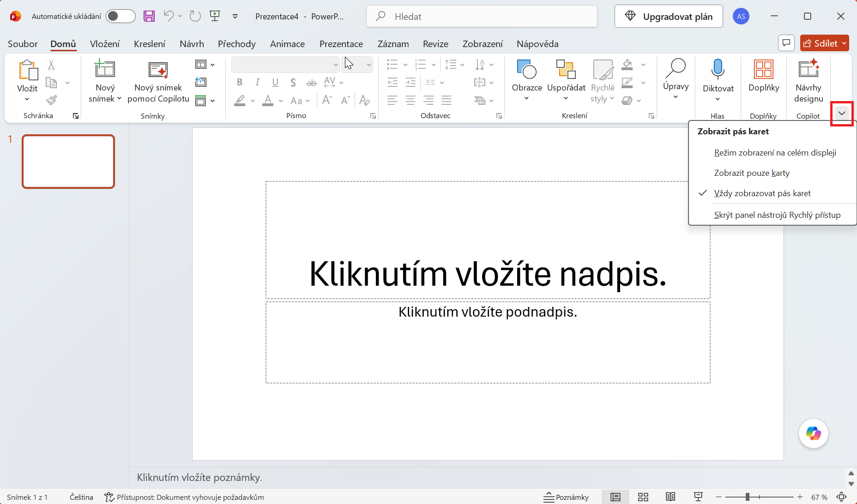Customize Quick Access Toolbar dropdown

[235, 16]
